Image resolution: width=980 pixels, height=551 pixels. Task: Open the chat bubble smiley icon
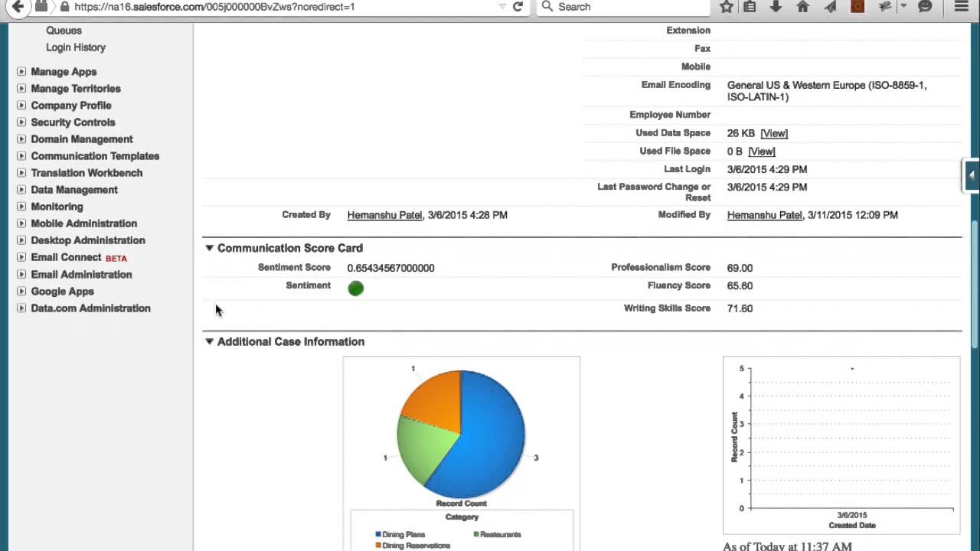coord(925,6)
